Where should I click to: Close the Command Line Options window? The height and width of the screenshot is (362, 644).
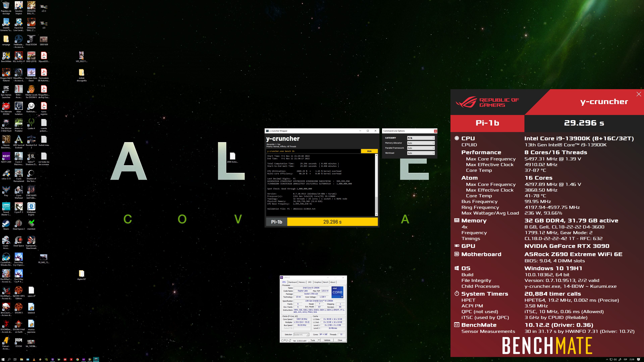click(436, 131)
